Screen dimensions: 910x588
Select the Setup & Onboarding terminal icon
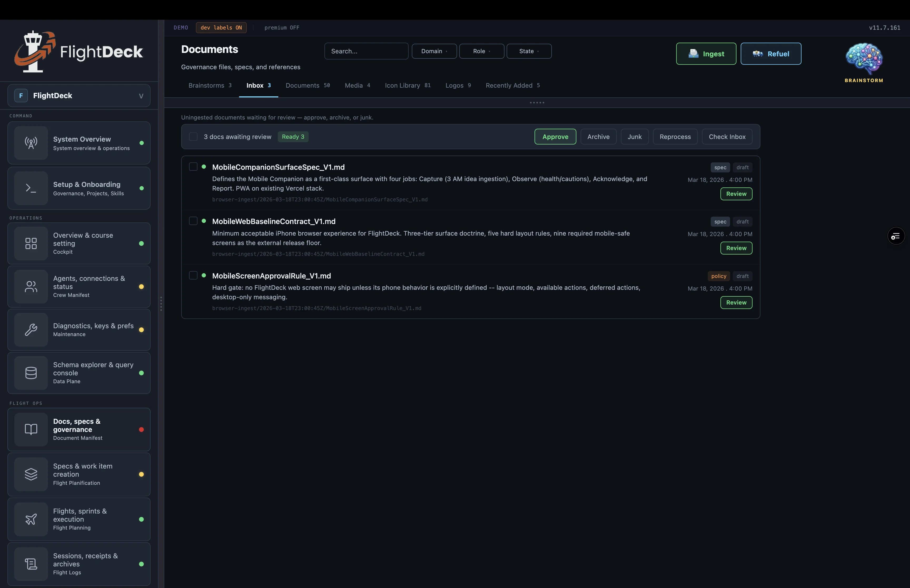coord(31,188)
